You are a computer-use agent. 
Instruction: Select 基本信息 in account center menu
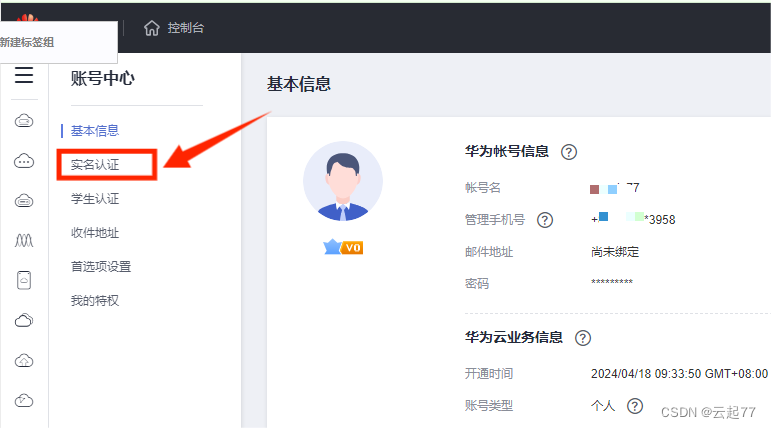pyautogui.click(x=95, y=131)
